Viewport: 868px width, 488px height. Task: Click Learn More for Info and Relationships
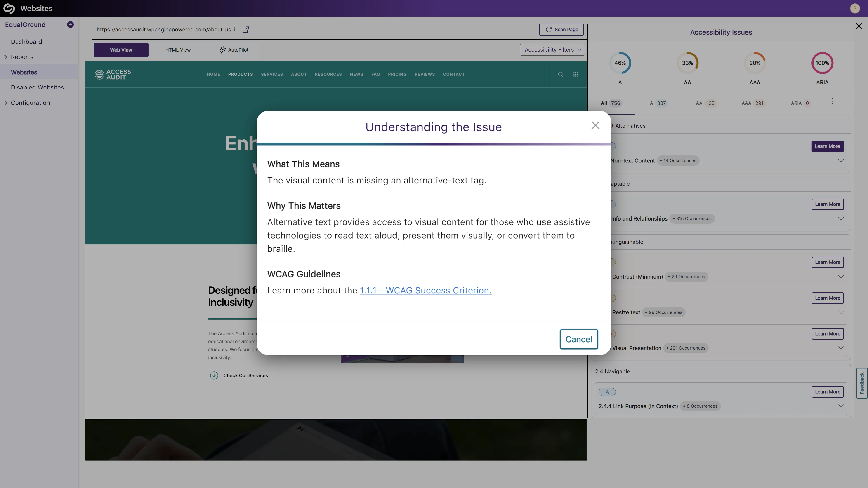[x=827, y=204]
